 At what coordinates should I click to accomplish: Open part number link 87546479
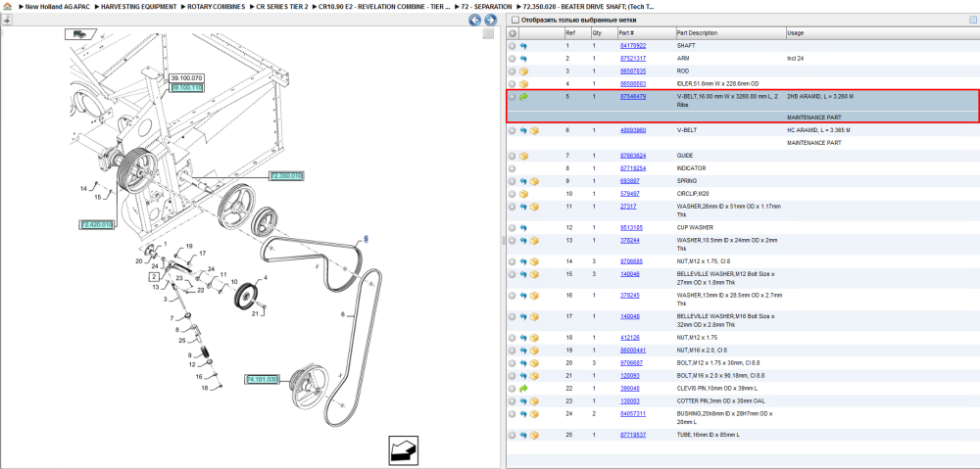pos(632,97)
